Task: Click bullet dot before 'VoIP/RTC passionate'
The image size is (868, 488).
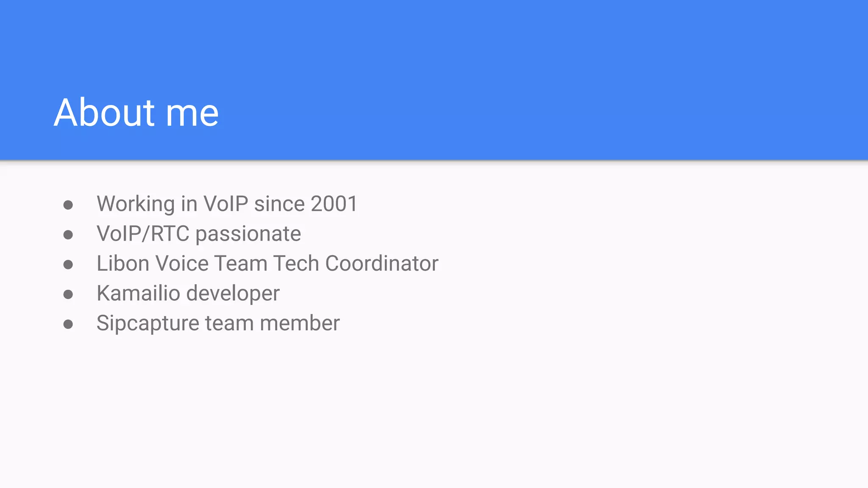Action: point(68,235)
